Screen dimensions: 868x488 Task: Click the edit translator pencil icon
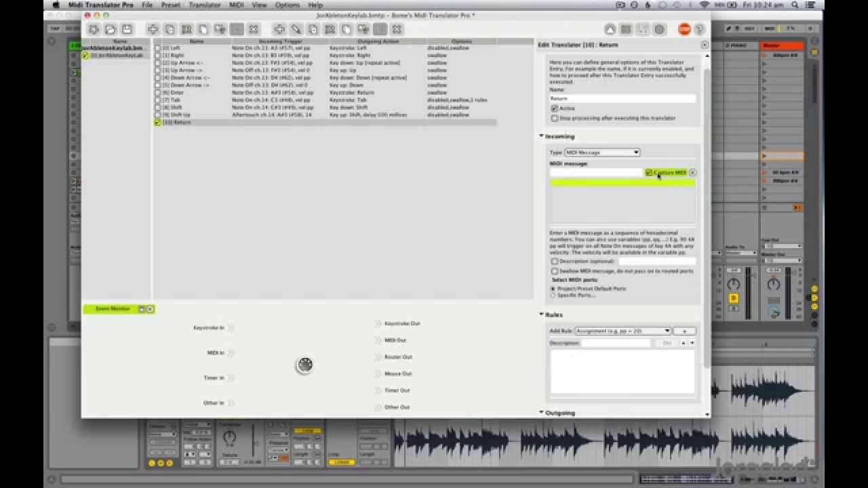(296, 29)
